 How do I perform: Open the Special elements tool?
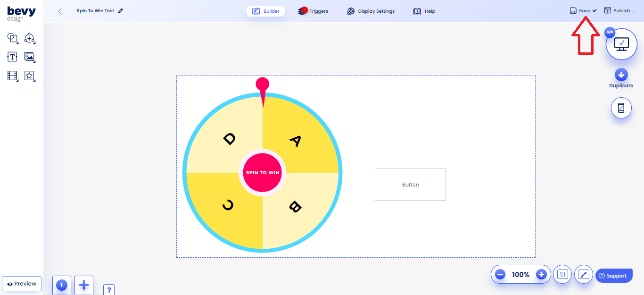point(29,76)
